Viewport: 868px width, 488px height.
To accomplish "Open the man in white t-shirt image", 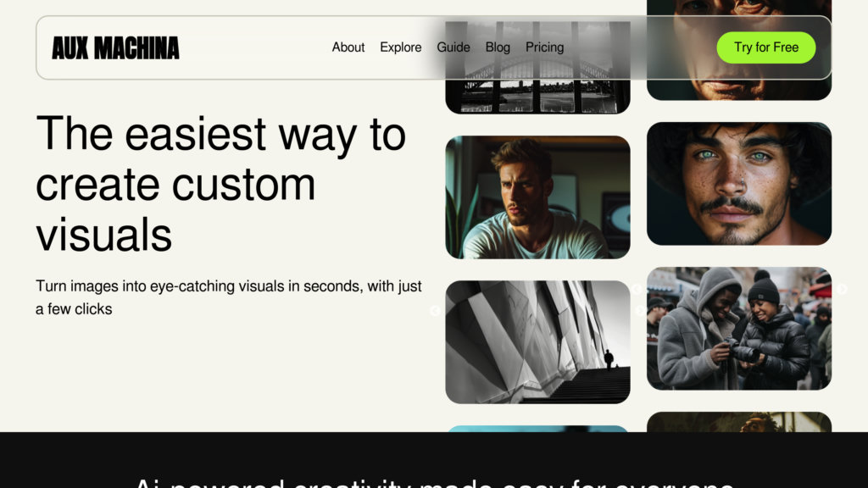I will click(537, 197).
